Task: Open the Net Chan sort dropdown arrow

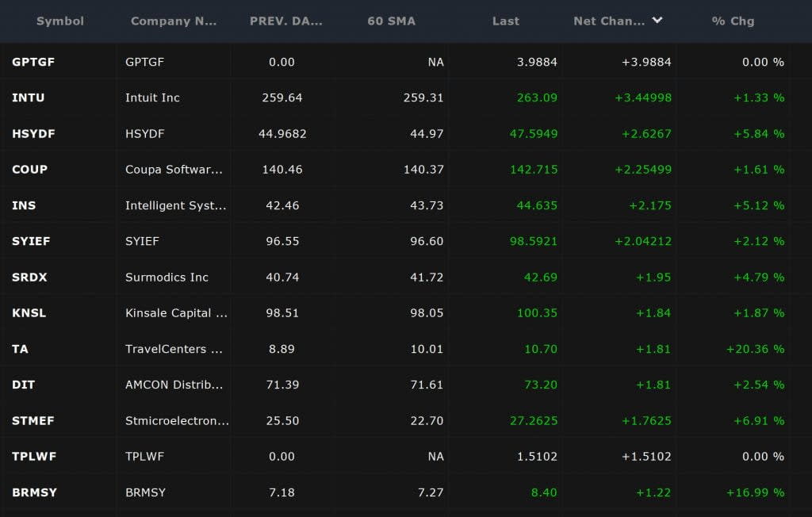Action: [657, 21]
